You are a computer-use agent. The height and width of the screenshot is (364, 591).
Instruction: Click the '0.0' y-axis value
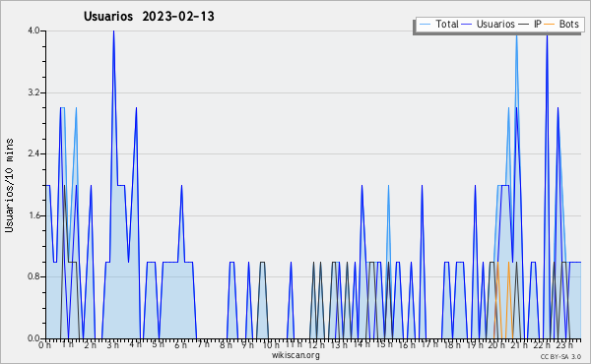(33, 338)
